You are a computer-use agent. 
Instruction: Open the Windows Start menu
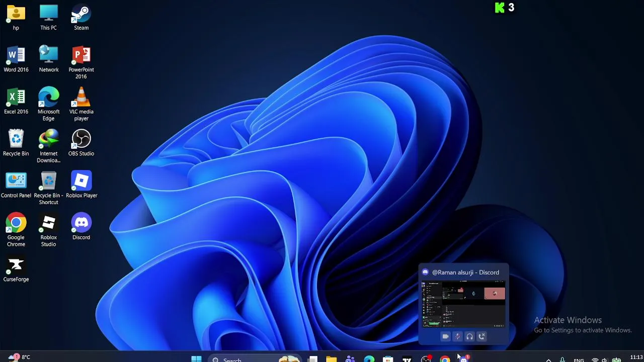coord(196,359)
